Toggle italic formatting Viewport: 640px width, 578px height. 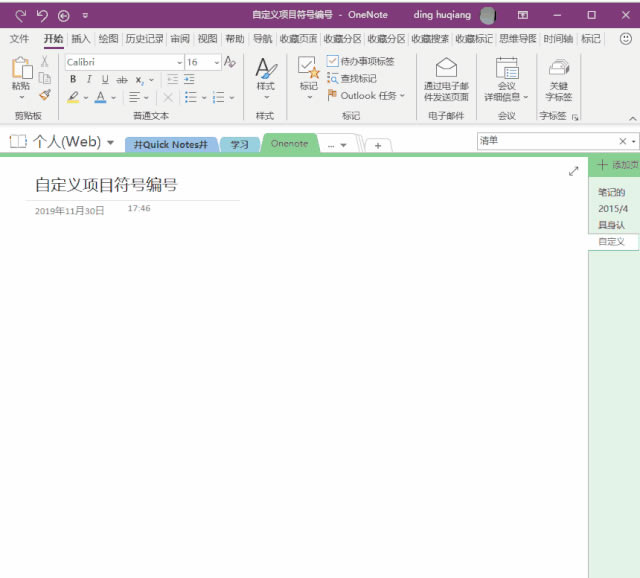click(x=89, y=79)
